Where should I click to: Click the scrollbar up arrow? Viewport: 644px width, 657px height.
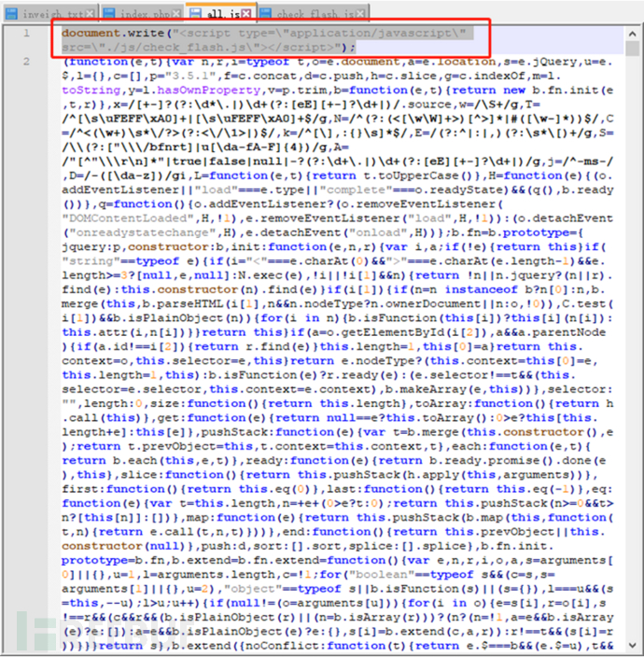click(632, 34)
